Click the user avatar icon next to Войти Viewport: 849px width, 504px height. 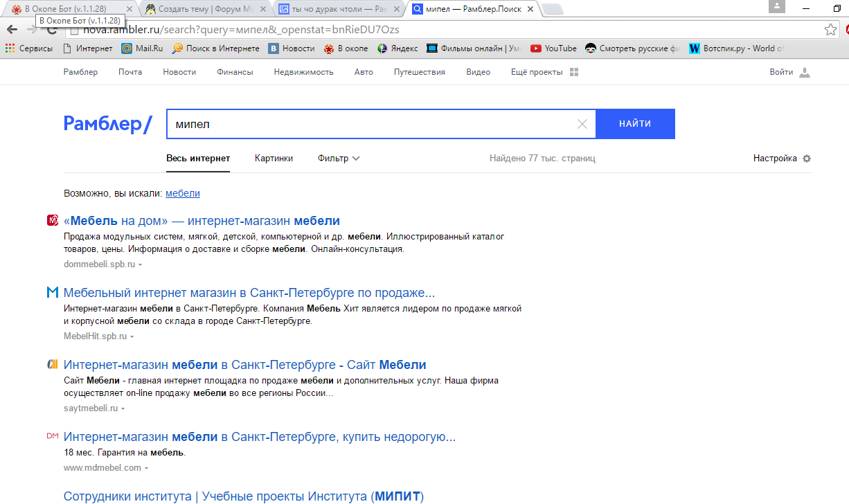[804, 72]
